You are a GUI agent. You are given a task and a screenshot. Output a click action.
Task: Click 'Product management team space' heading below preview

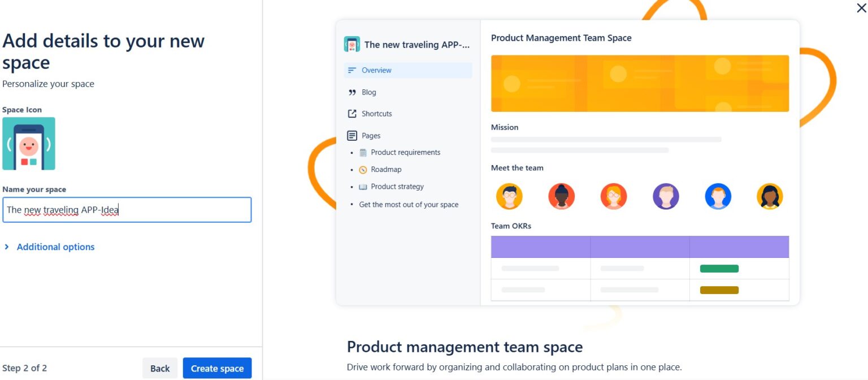click(x=465, y=347)
